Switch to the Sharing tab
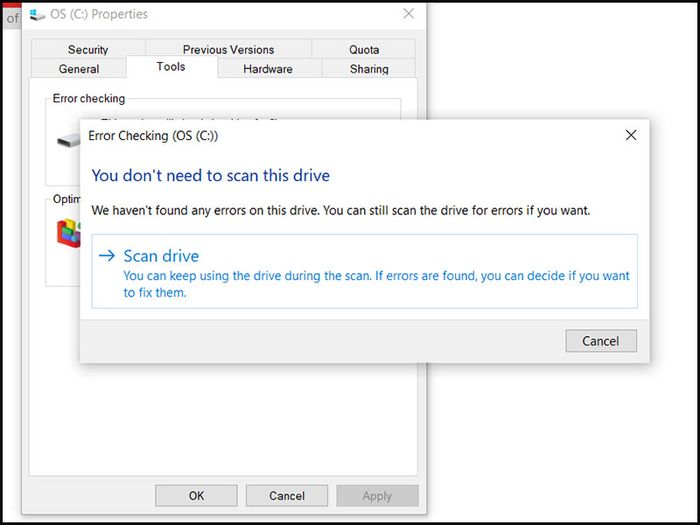 point(369,69)
